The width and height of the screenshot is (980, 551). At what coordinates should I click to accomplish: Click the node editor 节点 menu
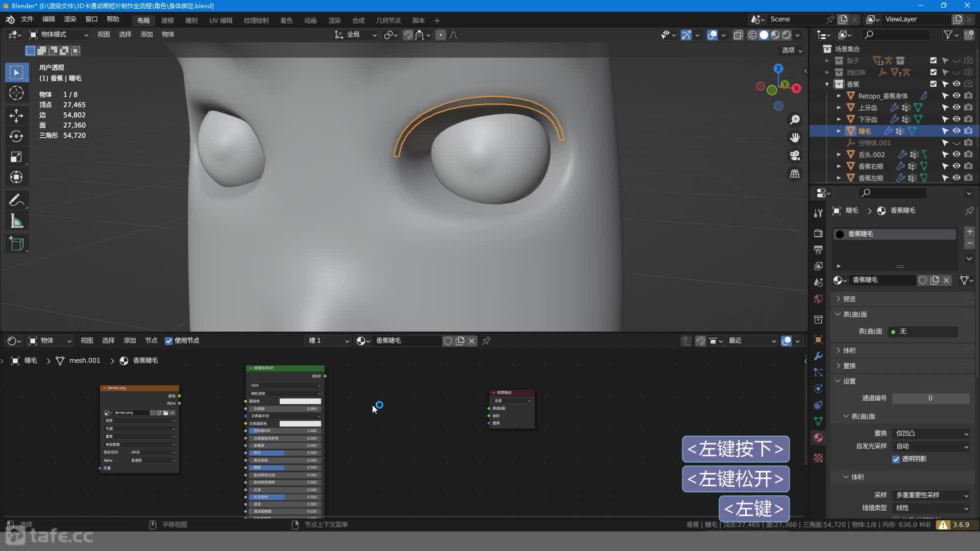coord(151,341)
